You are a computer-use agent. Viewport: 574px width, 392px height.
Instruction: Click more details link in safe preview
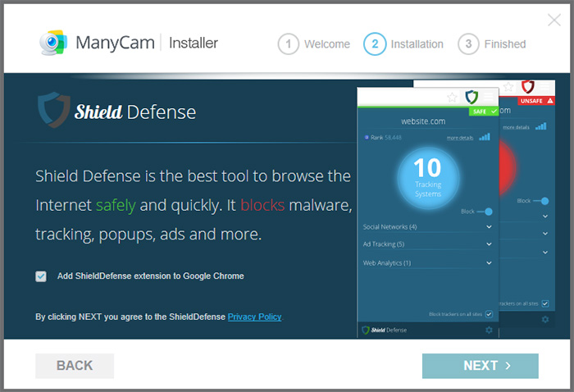[x=460, y=138]
